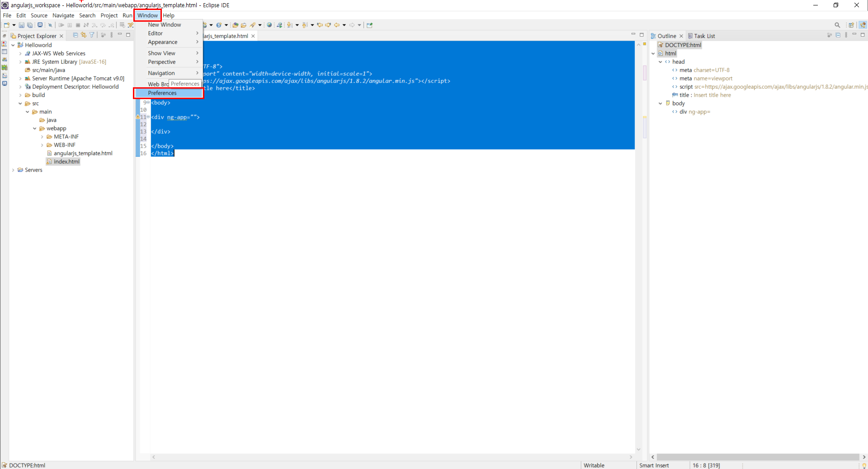Open the Terminal icon in toolbar

40,25
